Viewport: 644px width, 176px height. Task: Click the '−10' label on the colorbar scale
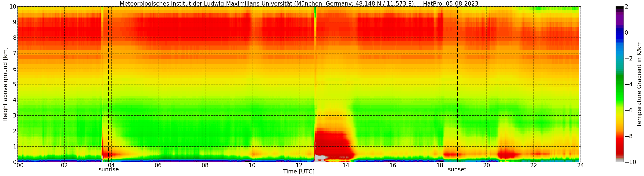(630, 162)
